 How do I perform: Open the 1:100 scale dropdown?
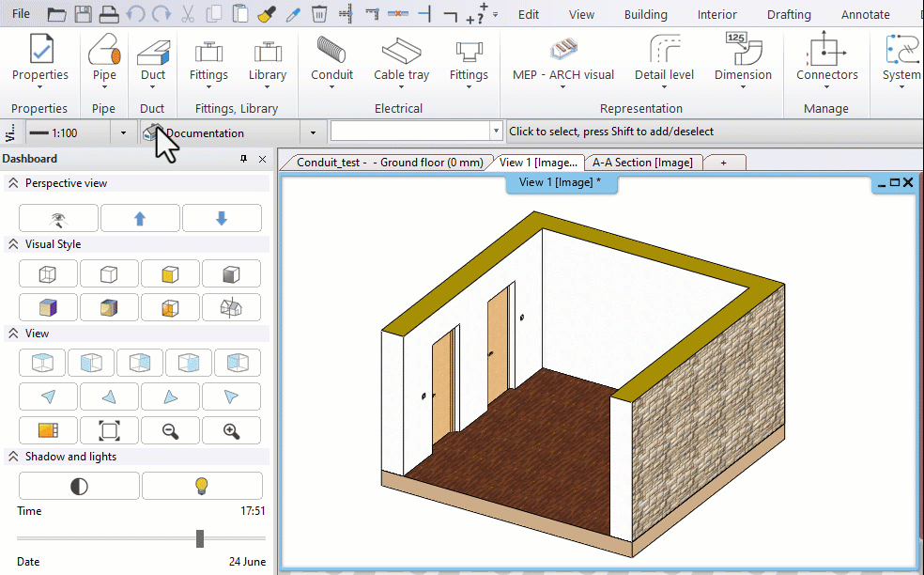pos(123,132)
